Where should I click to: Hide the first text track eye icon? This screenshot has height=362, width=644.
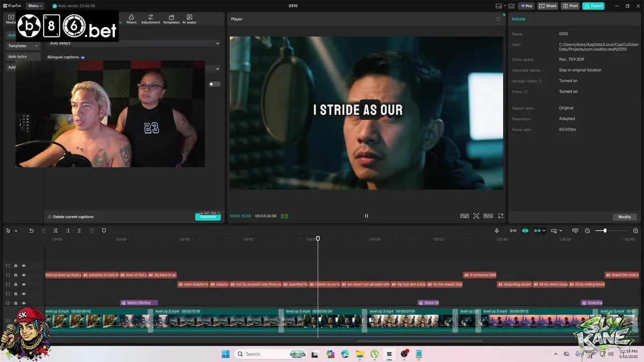pyautogui.click(x=24, y=265)
